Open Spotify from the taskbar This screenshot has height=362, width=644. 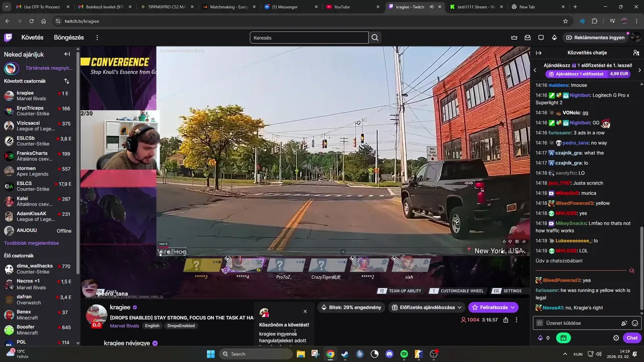[x=404, y=354]
